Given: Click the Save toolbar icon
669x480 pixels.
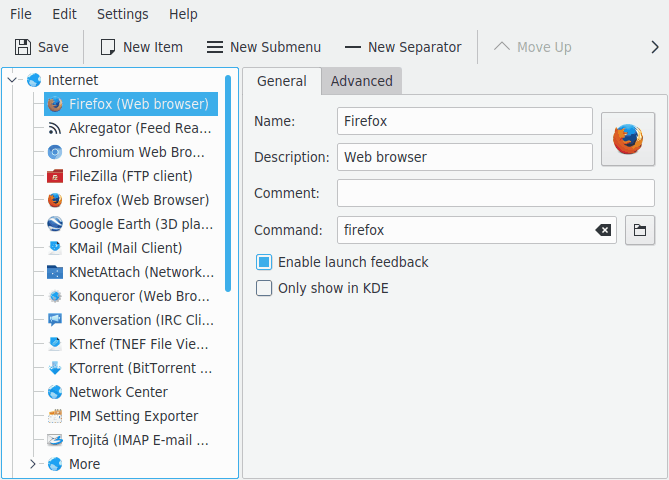Looking at the screenshot, I should (23, 47).
